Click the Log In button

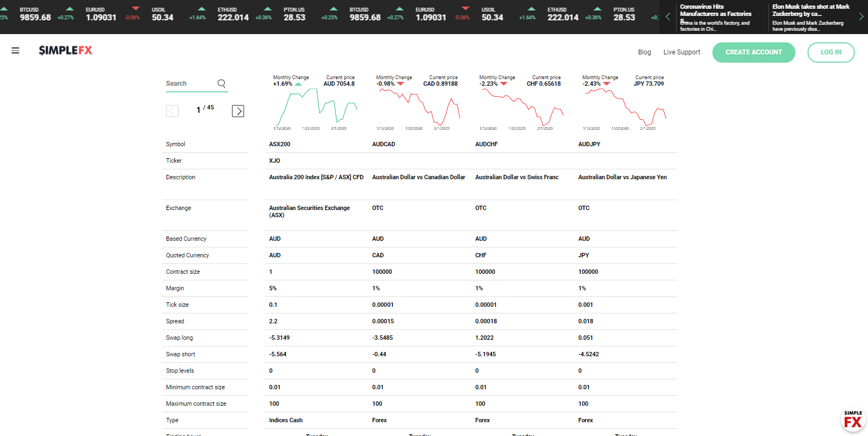click(x=831, y=52)
